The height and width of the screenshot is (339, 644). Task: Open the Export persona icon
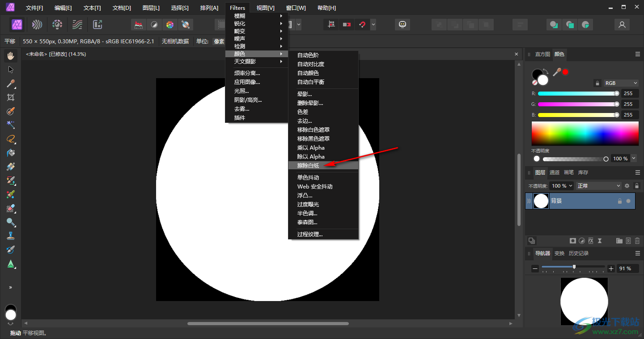point(97,25)
